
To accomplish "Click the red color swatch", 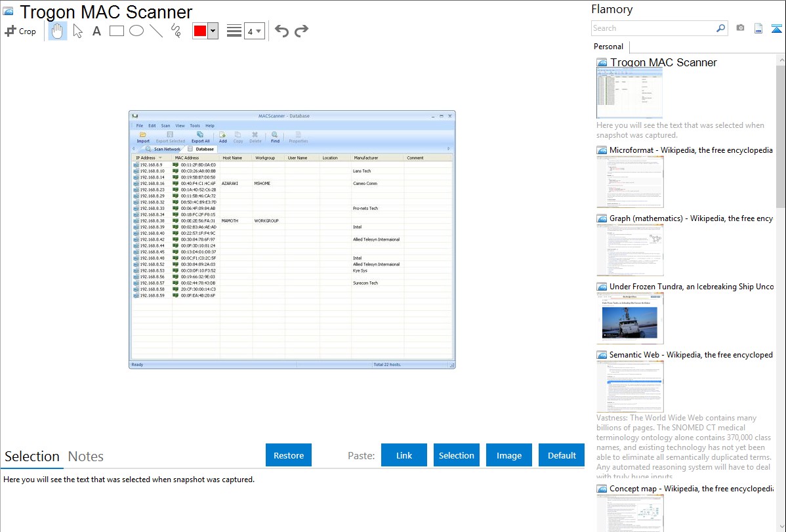I will (200, 31).
